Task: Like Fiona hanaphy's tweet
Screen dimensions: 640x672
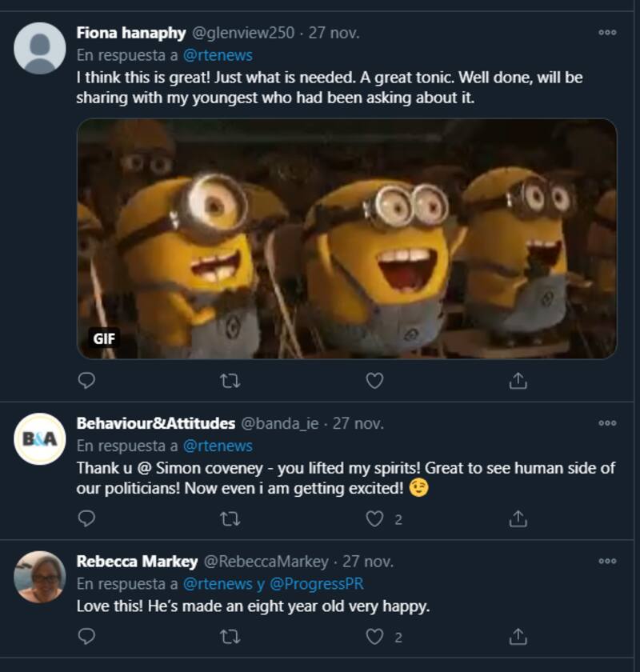Action: [374, 381]
